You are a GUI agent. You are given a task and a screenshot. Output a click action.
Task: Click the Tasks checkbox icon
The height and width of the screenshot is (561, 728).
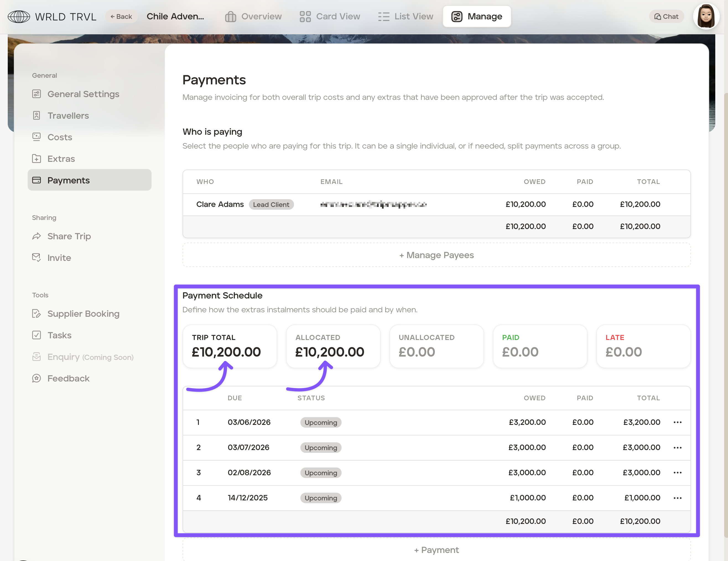[36, 335]
